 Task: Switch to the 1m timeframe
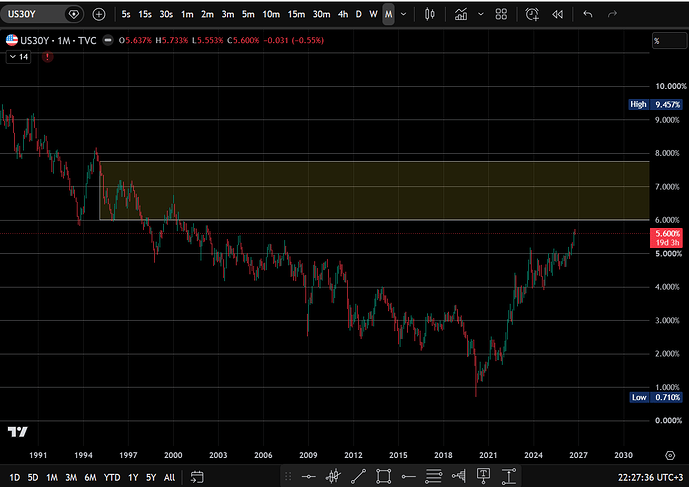tap(187, 15)
